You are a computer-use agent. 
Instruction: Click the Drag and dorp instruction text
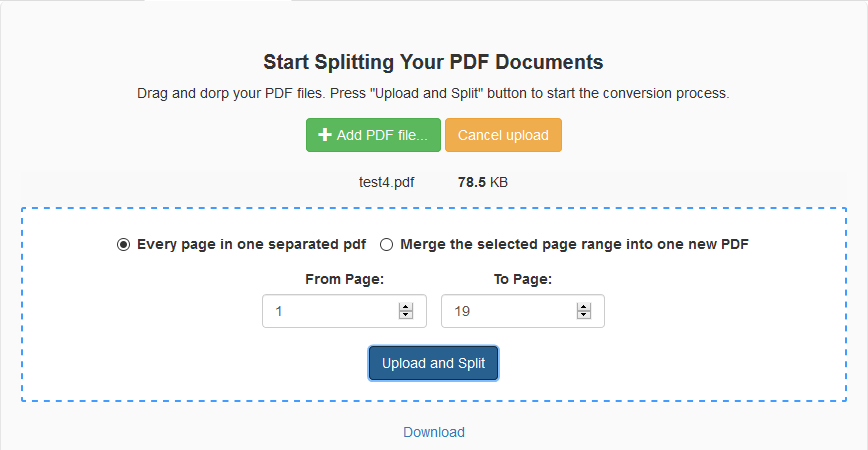pos(433,93)
